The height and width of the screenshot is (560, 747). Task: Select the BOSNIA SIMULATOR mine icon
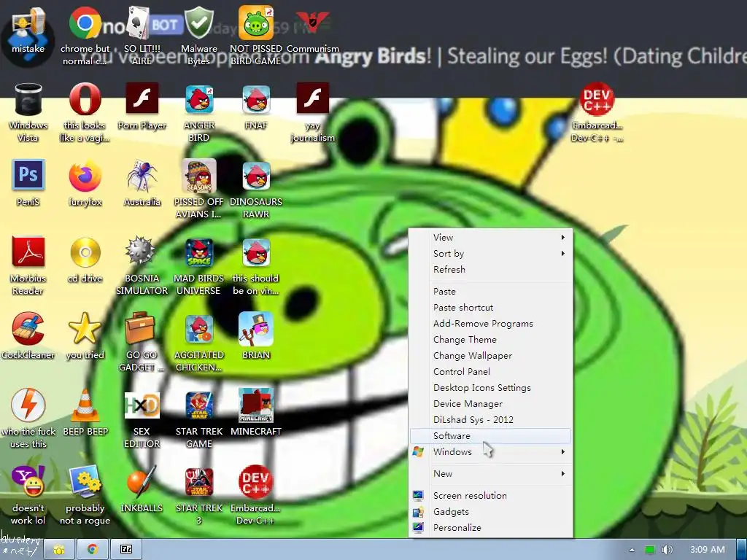click(142, 252)
